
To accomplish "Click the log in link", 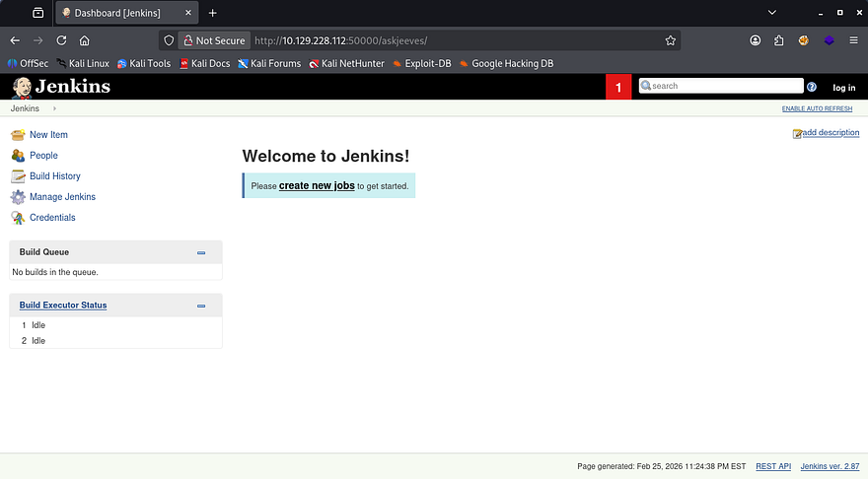I will [x=843, y=88].
